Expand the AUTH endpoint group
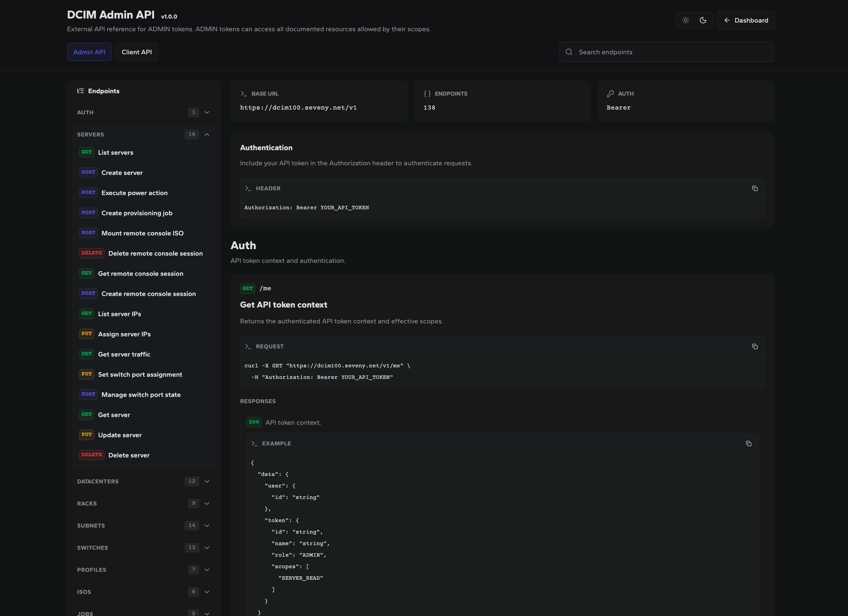848x616 pixels. tap(143, 112)
